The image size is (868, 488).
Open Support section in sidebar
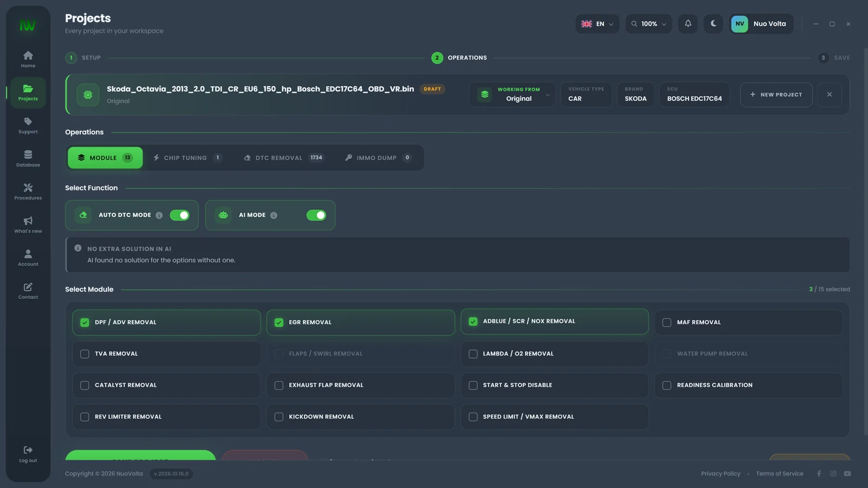click(28, 125)
